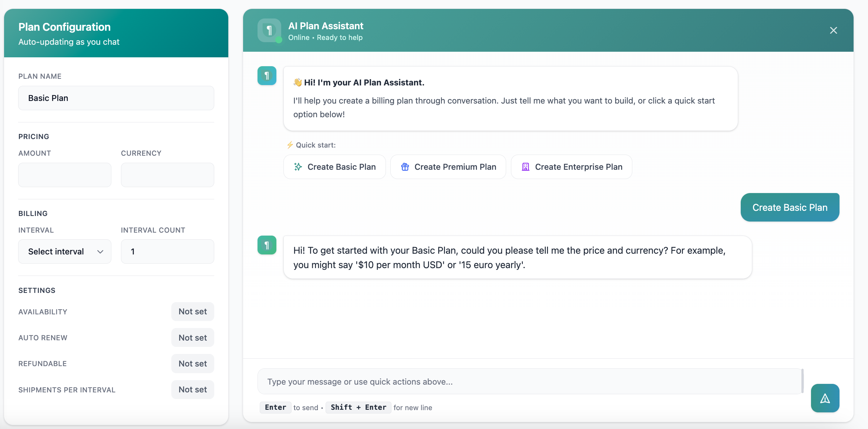Click the send message arrow icon
The image size is (868, 429).
(x=825, y=398)
